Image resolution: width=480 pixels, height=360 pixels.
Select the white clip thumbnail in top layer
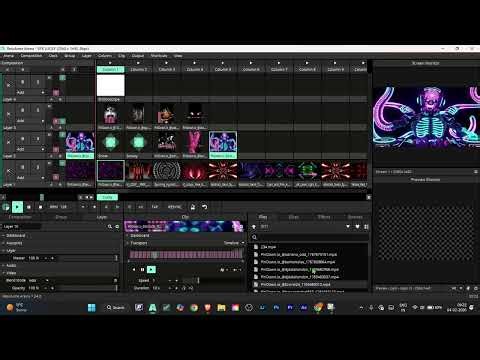point(111,85)
